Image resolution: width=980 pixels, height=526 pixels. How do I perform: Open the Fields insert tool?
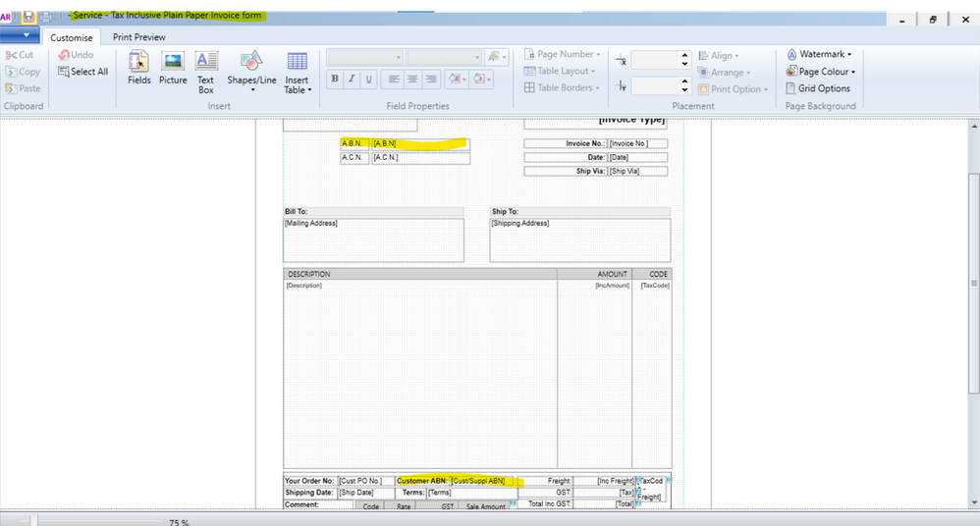138,67
